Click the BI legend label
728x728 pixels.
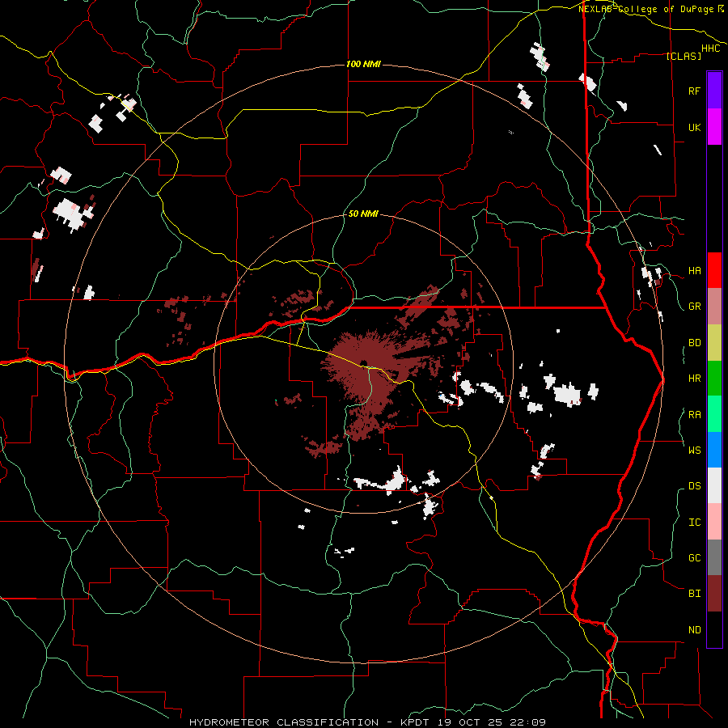[695, 594]
